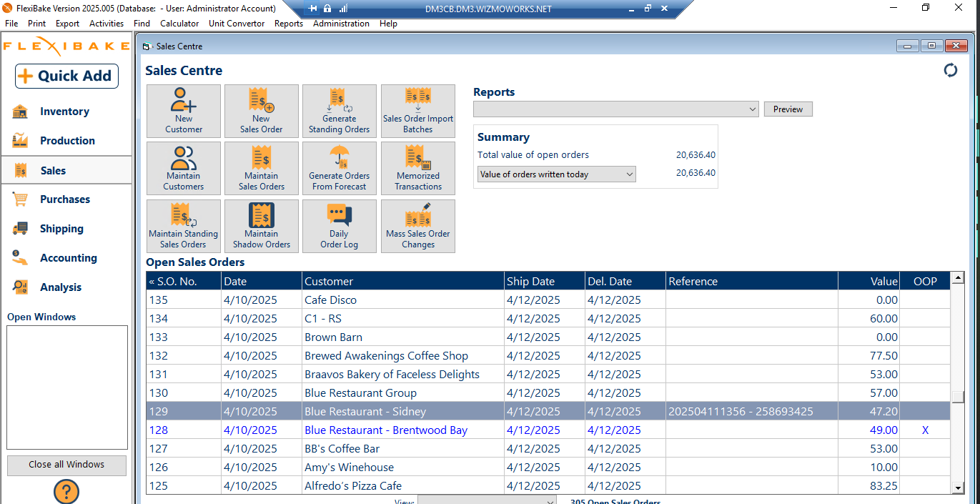Click Generate Orders From Forecast
Screen dimensions: 980x504
(340, 168)
